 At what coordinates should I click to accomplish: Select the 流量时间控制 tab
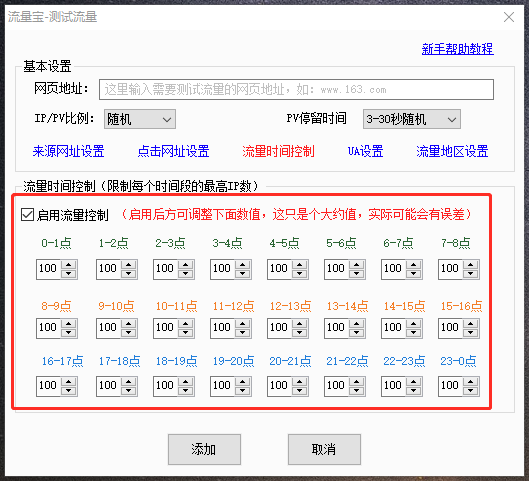(278, 151)
